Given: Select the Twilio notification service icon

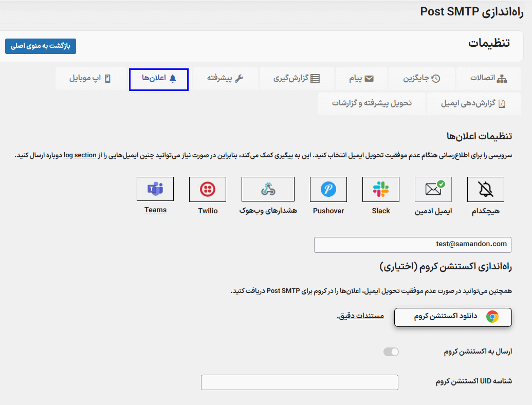Looking at the screenshot, I should click(208, 189).
